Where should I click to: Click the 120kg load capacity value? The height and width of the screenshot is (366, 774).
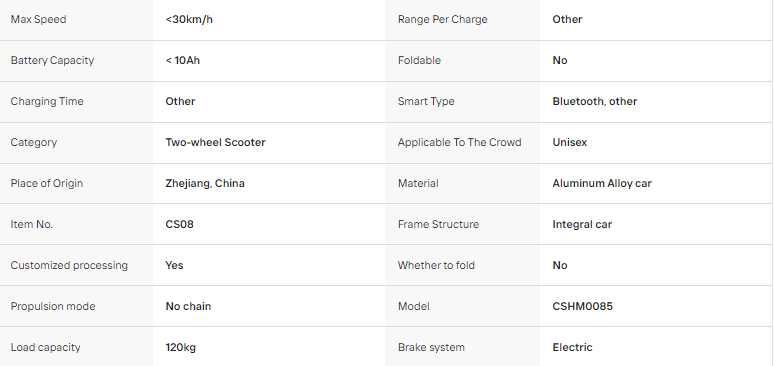tap(180, 347)
